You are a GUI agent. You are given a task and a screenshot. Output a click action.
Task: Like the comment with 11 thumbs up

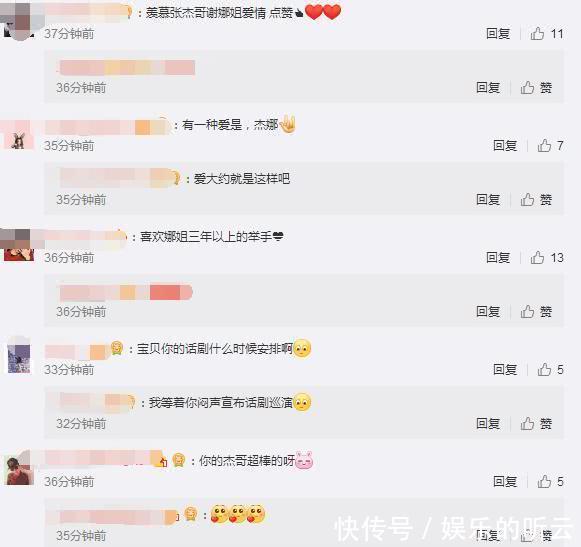click(547, 34)
